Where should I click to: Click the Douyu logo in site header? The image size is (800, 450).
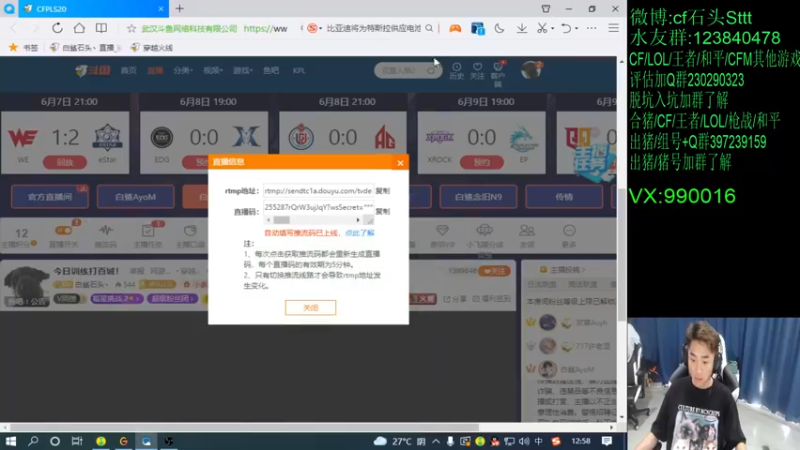[x=92, y=70]
